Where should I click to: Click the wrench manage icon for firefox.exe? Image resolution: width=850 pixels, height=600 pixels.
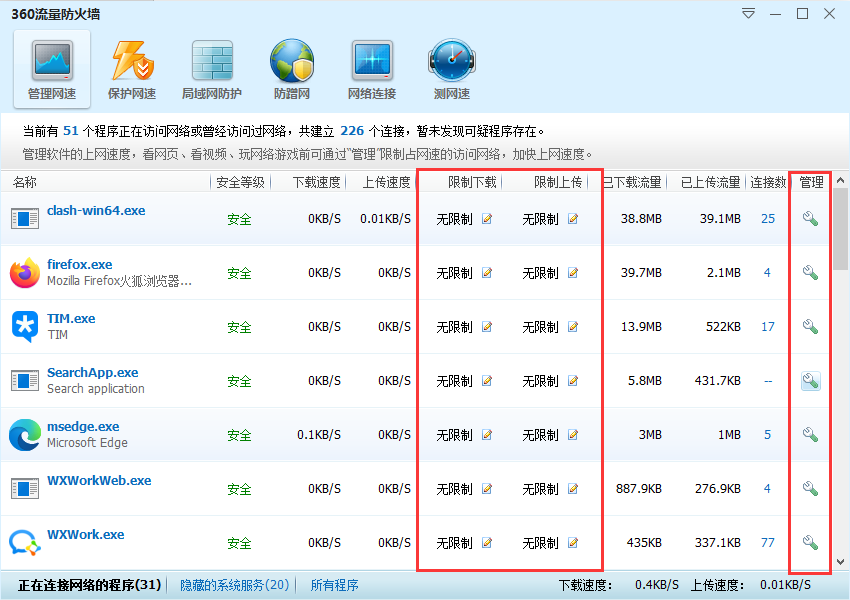pos(808,271)
